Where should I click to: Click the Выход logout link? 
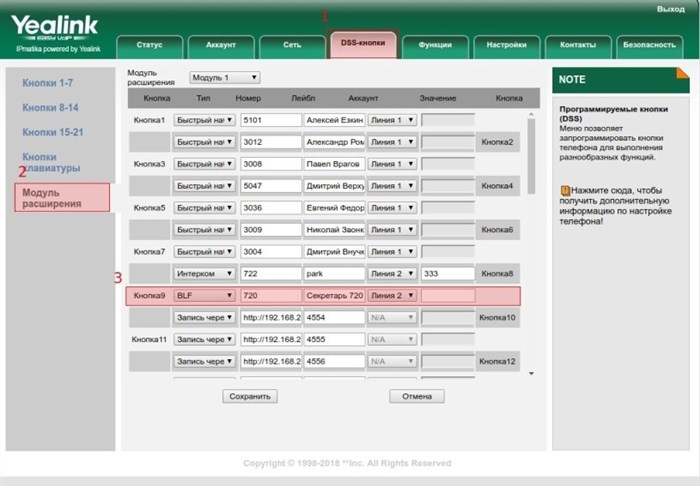pos(671,9)
